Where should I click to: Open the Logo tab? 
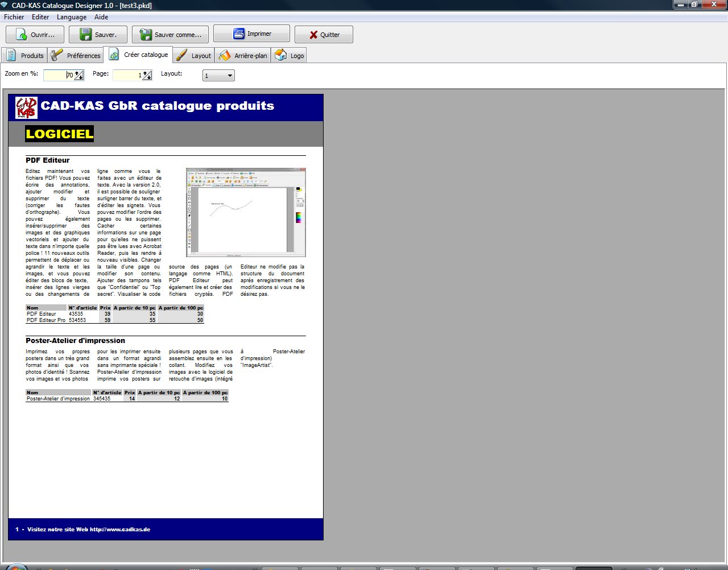click(289, 55)
